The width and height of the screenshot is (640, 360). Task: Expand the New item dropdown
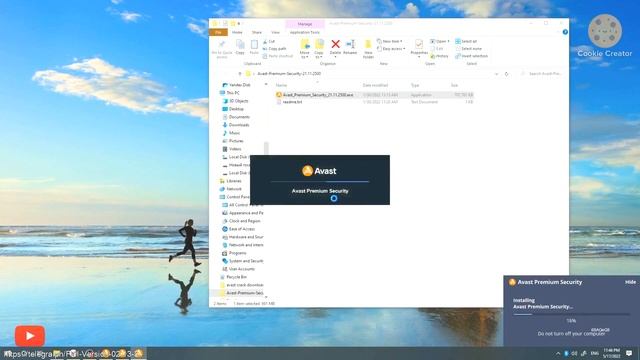click(x=390, y=41)
